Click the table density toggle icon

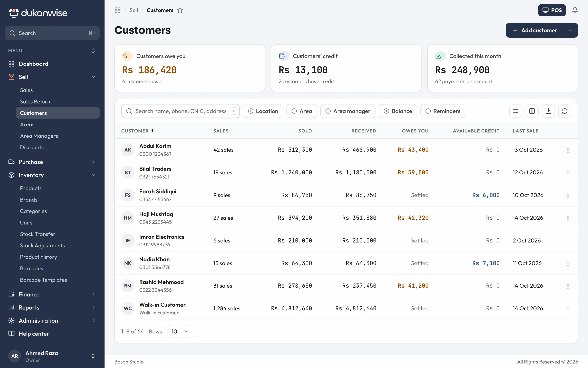(x=516, y=111)
